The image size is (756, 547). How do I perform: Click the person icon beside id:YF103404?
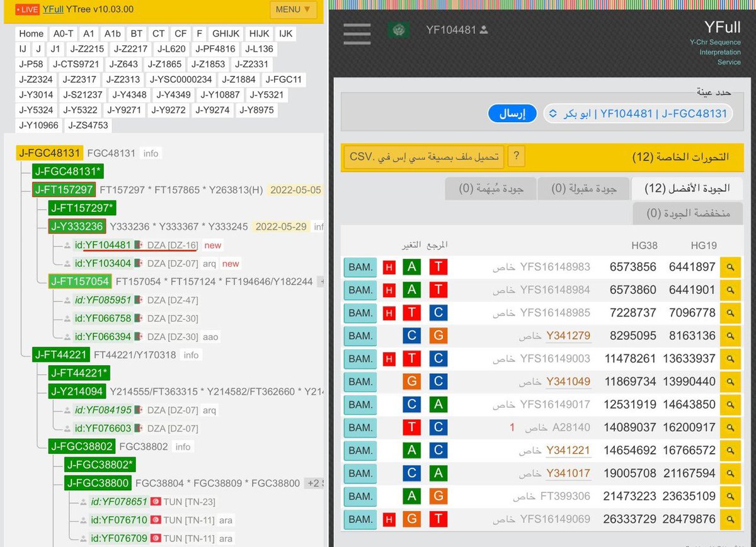click(67, 264)
